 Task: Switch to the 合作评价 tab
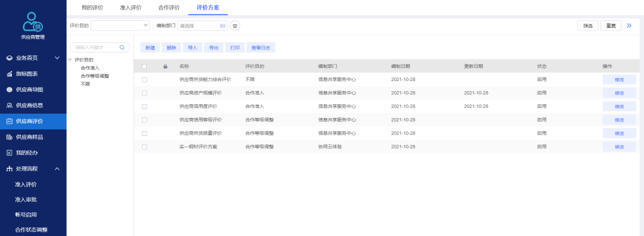pos(169,7)
